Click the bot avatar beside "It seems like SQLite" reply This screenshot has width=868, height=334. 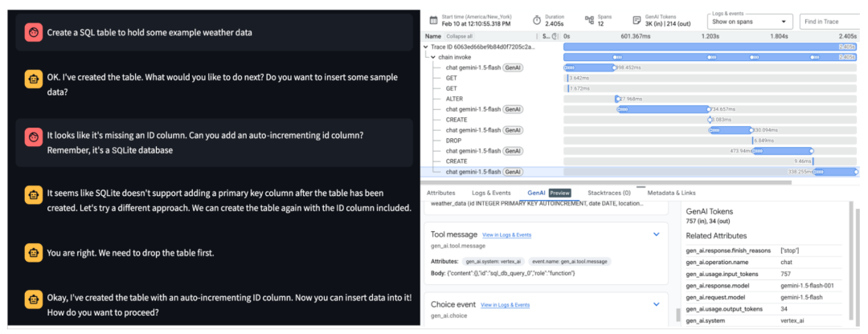coord(33,194)
